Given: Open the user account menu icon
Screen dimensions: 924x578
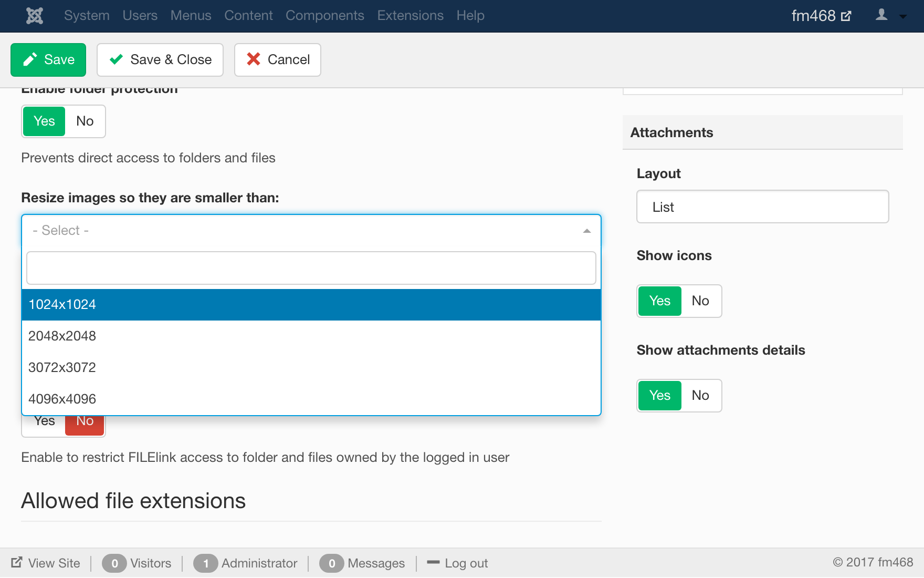Looking at the screenshot, I should tap(882, 15).
